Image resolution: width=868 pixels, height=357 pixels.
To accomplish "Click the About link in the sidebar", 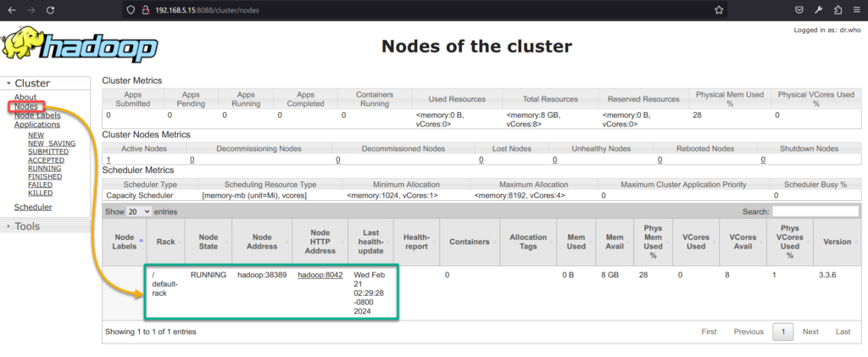I will pos(25,98).
